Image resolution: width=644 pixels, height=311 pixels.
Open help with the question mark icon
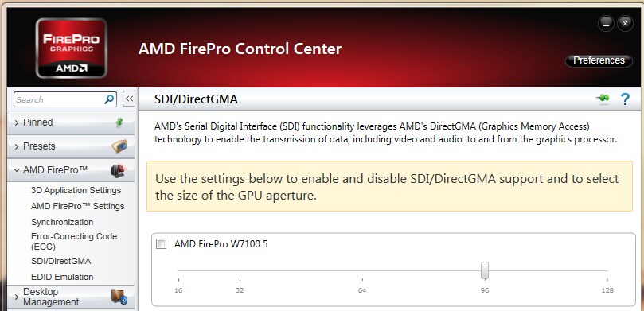[x=625, y=99]
